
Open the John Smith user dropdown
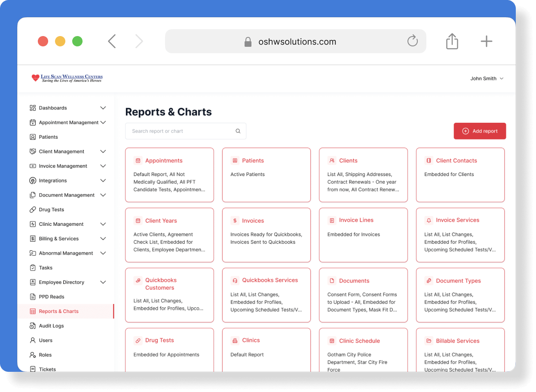tap(487, 79)
